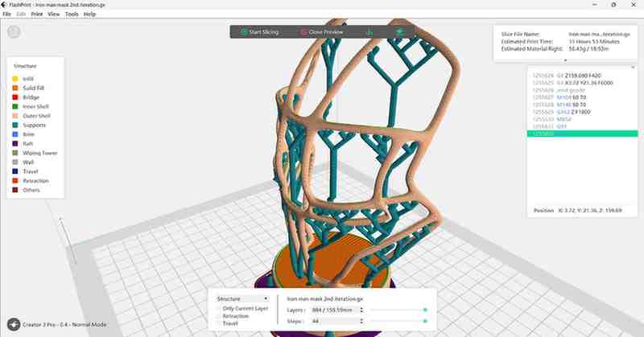Click the Steps value field
This screenshot has width=644, height=337.
(x=334, y=321)
